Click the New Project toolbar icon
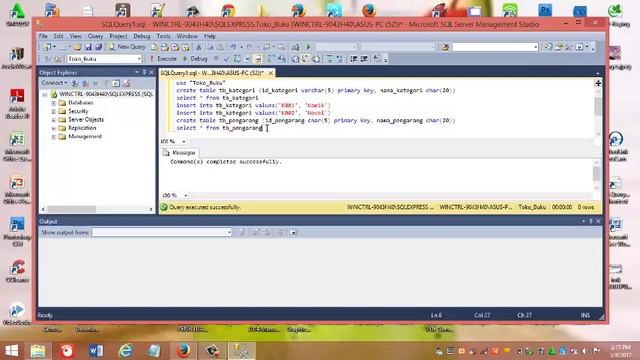The height and width of the screenshot is (360, 640). [48, 47]
